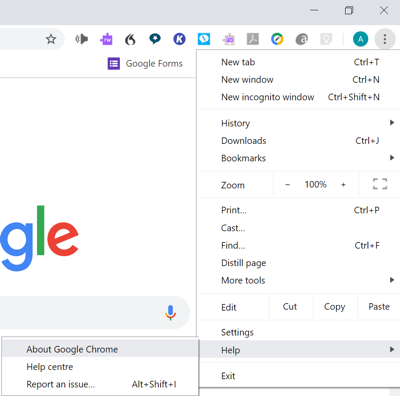400x396 pixels.
Task: Close the Chrome three-dot menu button
Action: tap(385, 39)
